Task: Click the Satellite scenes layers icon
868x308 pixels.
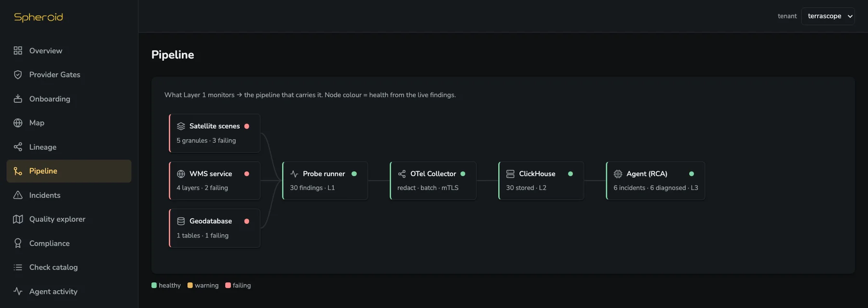Action: point(181,126)
